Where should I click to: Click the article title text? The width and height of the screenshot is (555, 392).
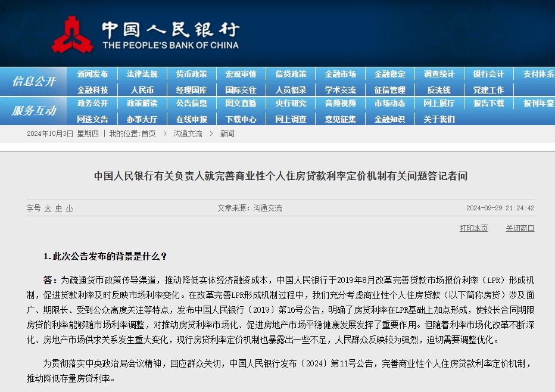tap(280, 176)
